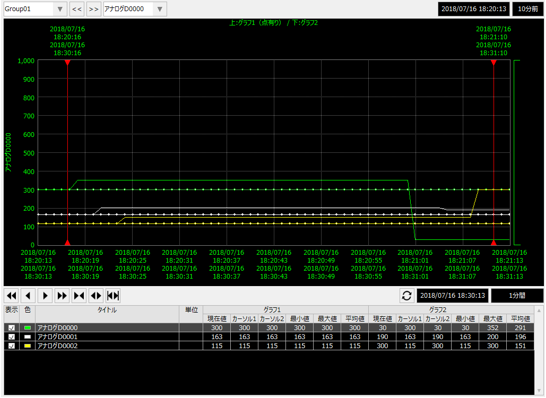Click the 10分前 button
The image size is (546, 398).
click(x=528, y=9)
